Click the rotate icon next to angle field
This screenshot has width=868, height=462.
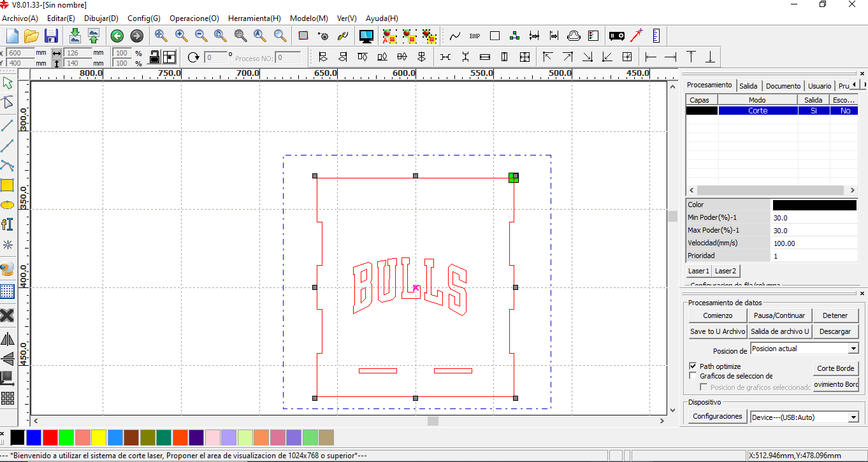[x=194, y=57]
